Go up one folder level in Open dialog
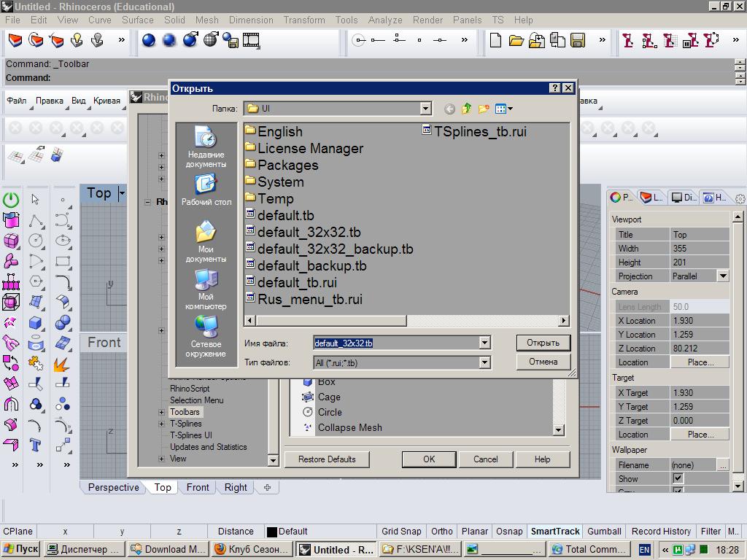This screenshot has height=560, width=747. (x=466, y=109)
